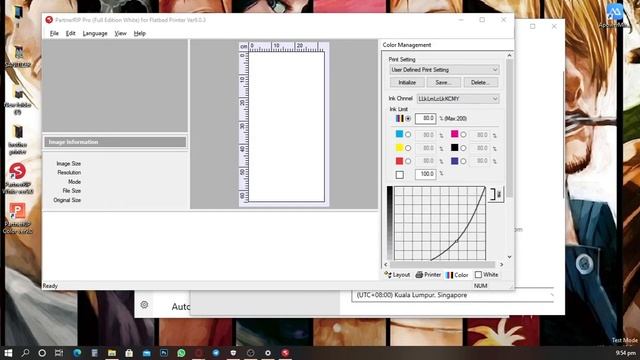This screenshot has width=640, height=360.
Task: Click the taskbar clock showing 9:54 pm
Action: (625, 353)
